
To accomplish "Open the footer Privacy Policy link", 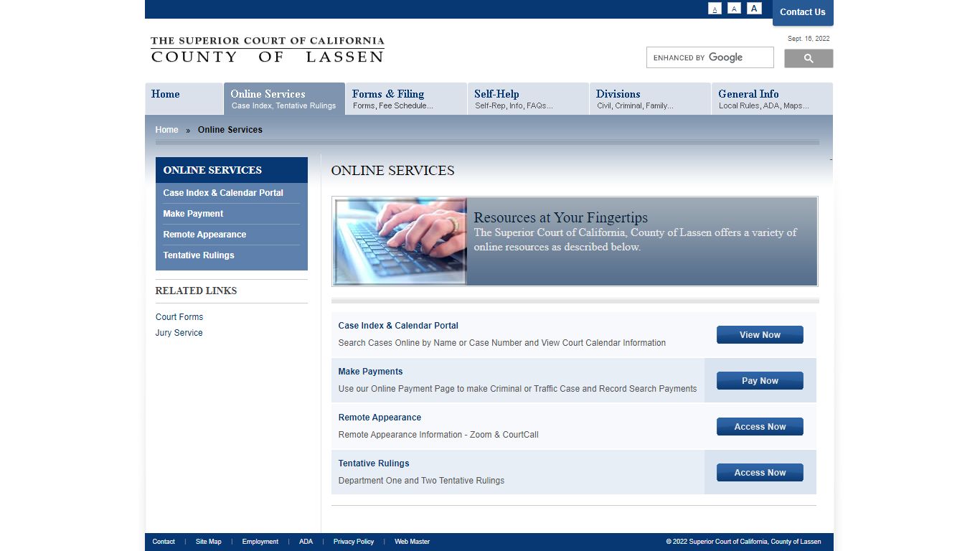I will pyautogui.click(x=354, y=542).
